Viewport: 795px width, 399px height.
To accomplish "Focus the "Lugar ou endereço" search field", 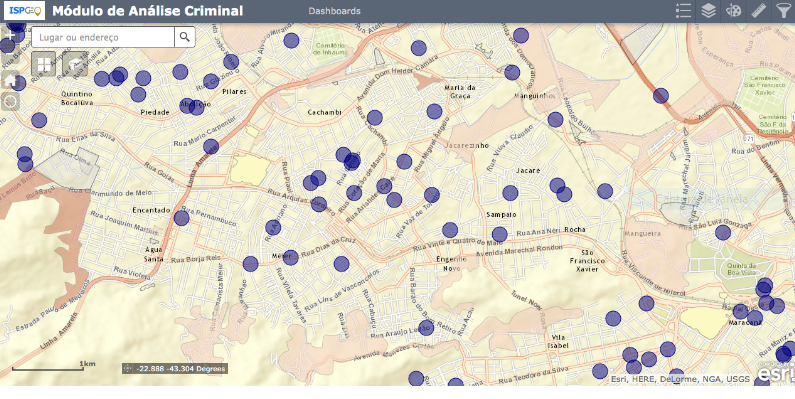I will click(103, 37).
